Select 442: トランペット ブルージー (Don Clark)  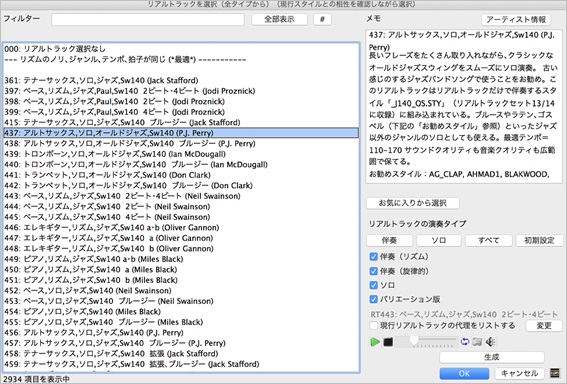181,185
